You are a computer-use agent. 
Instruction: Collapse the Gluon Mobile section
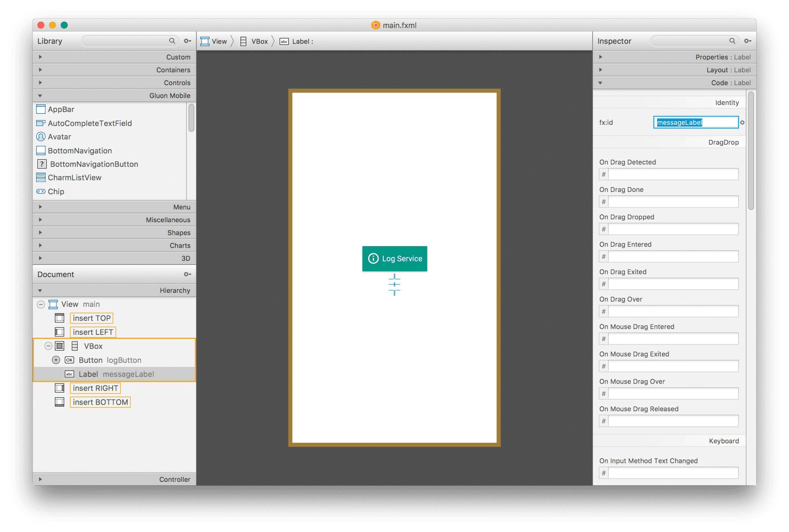(40, 95)
